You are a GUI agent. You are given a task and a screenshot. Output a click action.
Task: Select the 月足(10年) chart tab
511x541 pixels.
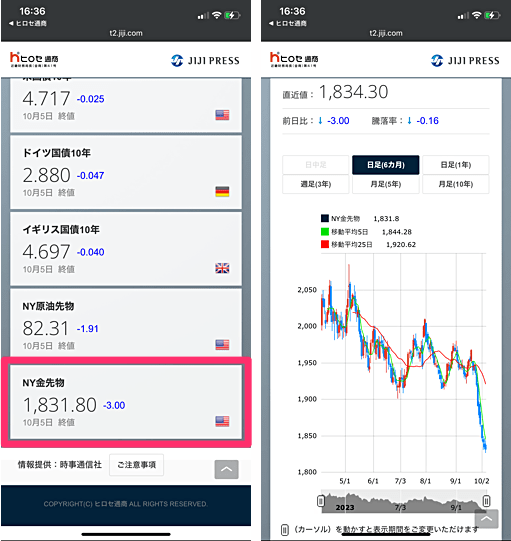(456, 184)
